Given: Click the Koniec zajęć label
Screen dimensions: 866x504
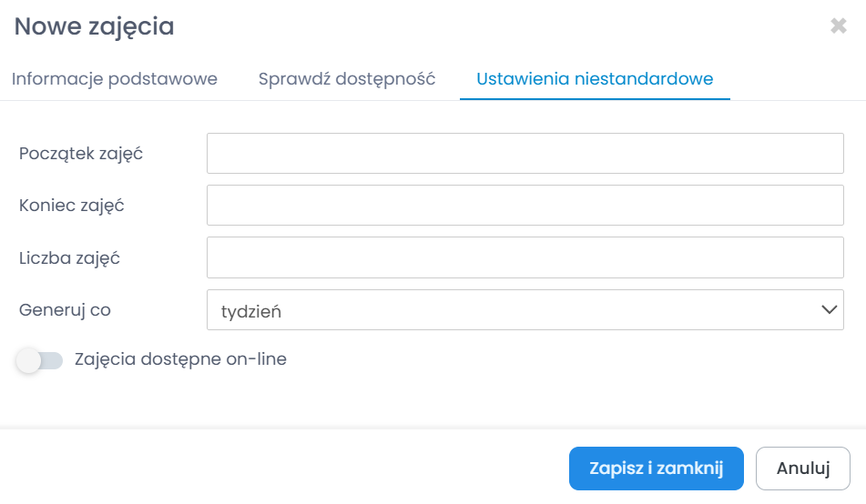Looking at the screenshot, I should (72, 206).
